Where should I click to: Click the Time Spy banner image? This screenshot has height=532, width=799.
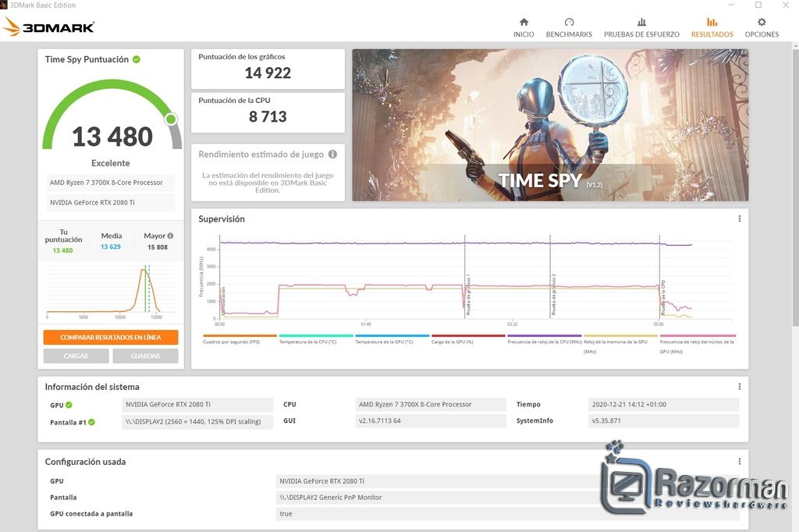pos(550,125)
